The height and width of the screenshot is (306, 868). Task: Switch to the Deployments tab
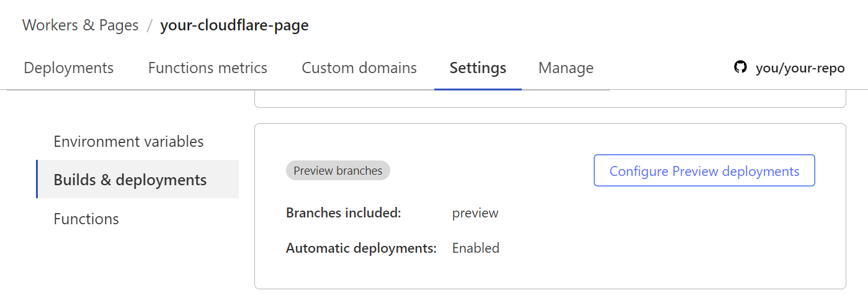[69, 68]
